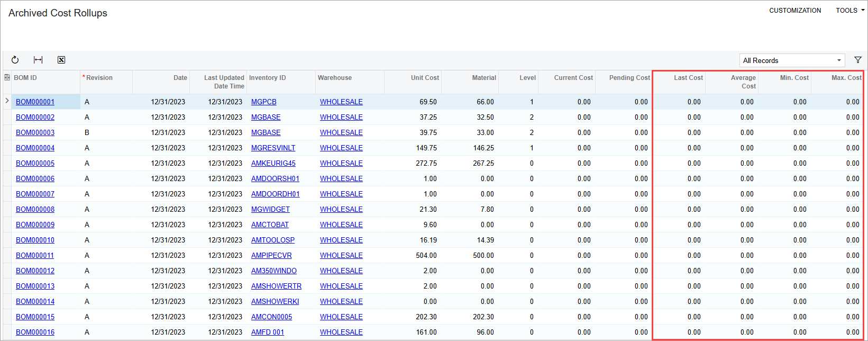Expand the first row selector arrow
The height and width of the screenshot is (341, 868).
click(x=7, y=101)
